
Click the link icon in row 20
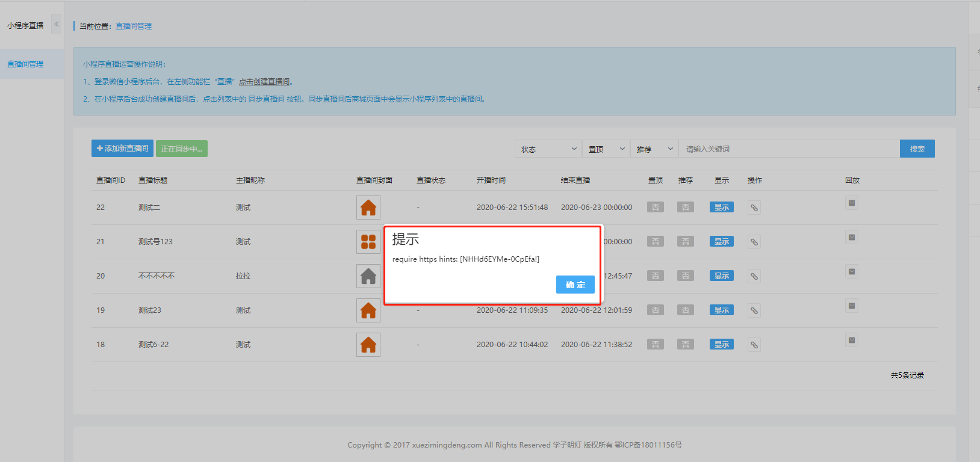[754, 276]
